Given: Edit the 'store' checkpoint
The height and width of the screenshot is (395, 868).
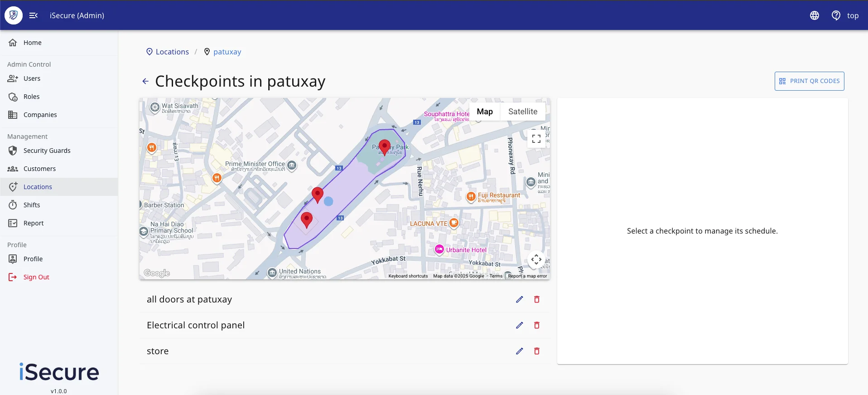Looking at the screenshot, I should 519,351.
